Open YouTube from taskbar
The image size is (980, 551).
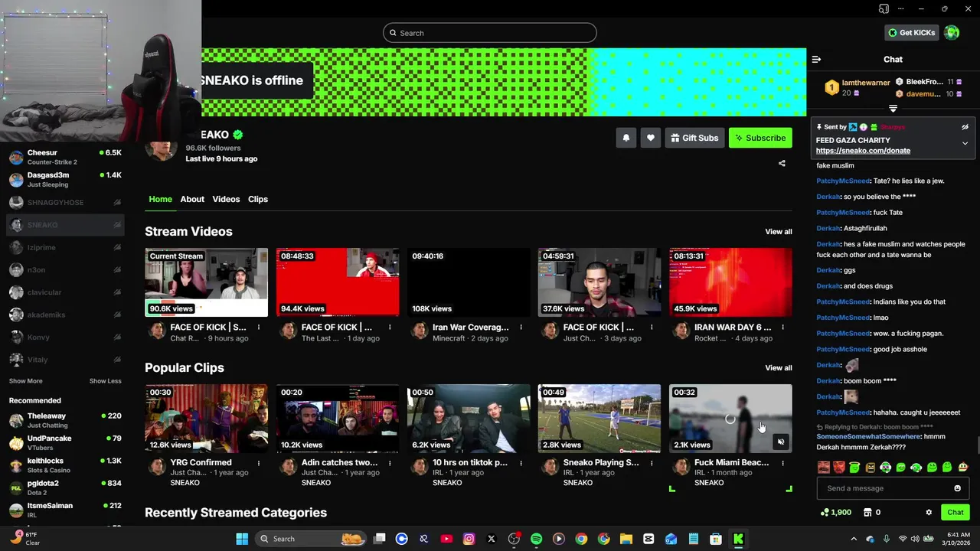pos(446,539)
